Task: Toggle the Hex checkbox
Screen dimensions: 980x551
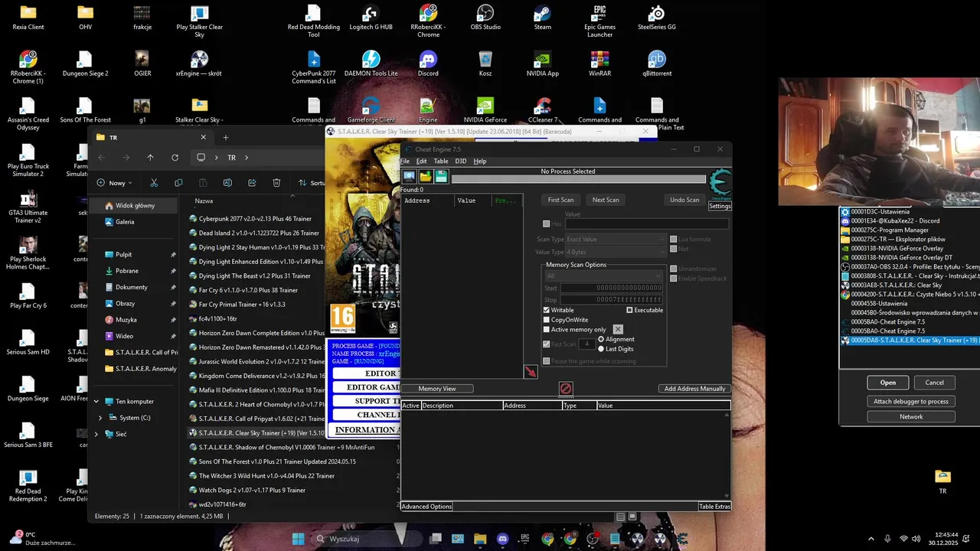Action: click(x=547, y=224)
